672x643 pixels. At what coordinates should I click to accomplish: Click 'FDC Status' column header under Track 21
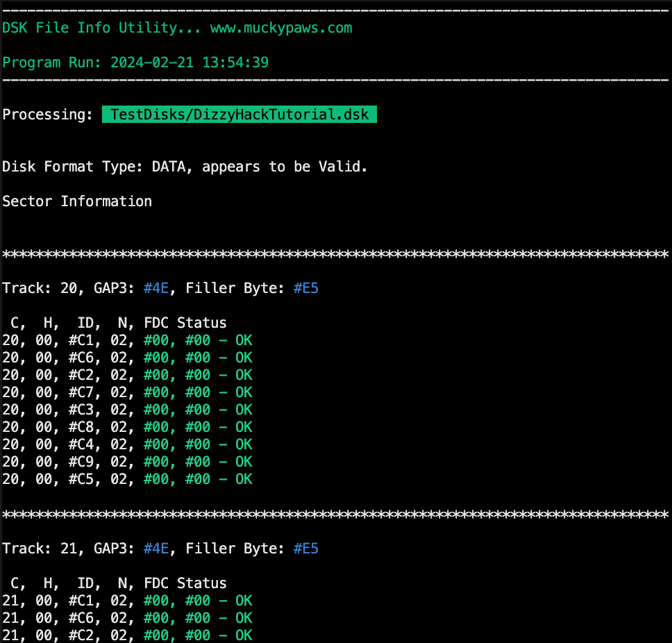[x=185, y=583]
